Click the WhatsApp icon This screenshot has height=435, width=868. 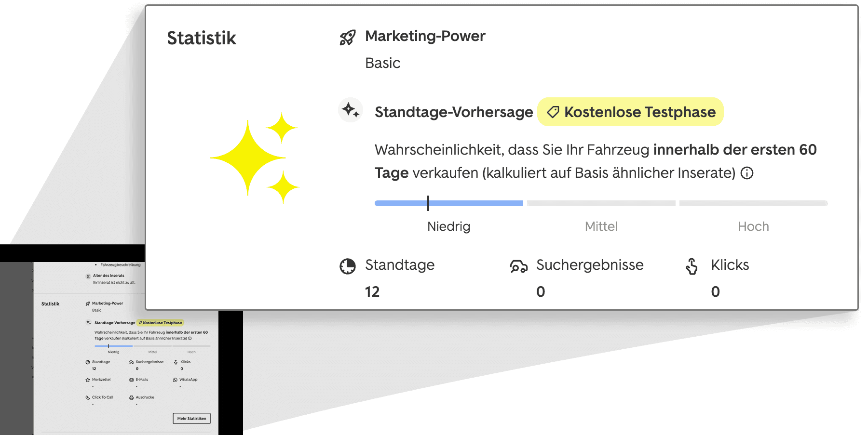175,380
